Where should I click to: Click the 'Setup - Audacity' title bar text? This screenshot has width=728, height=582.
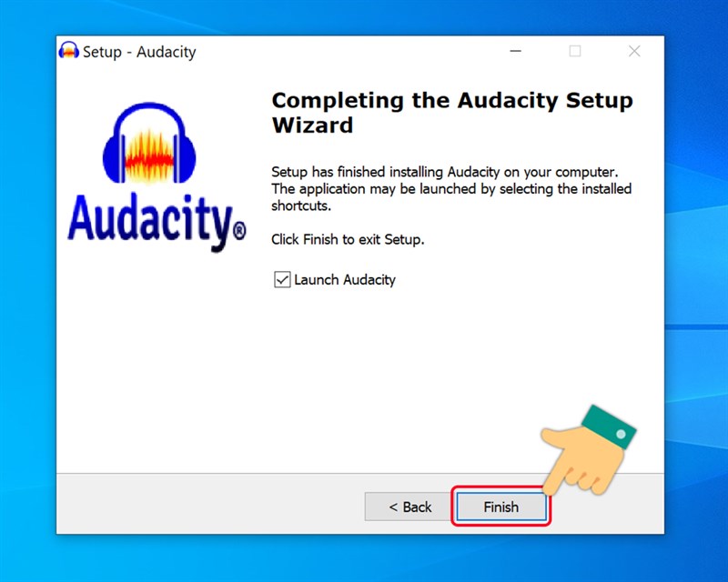(x=139, y=52)
